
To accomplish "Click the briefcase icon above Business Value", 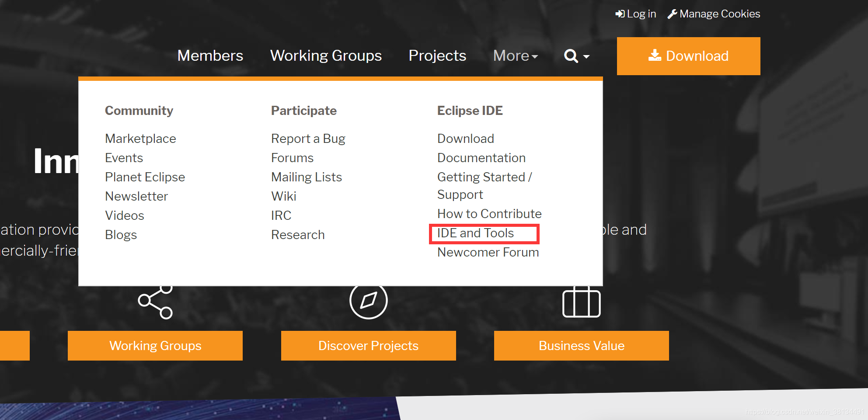I will [581, 302].
